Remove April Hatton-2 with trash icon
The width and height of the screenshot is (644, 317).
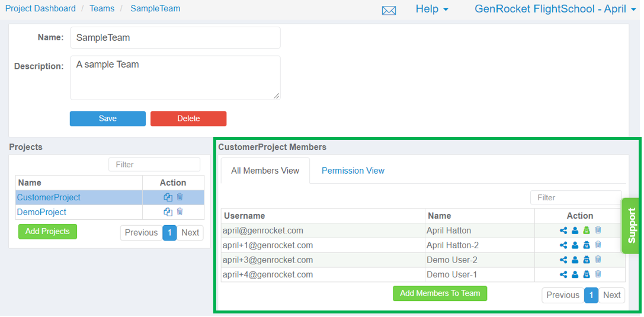598,245
